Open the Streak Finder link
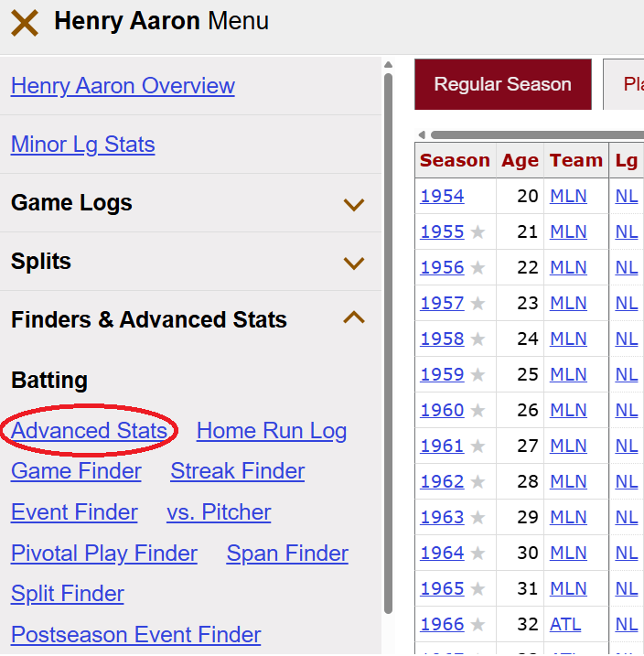 pos(237,471)
